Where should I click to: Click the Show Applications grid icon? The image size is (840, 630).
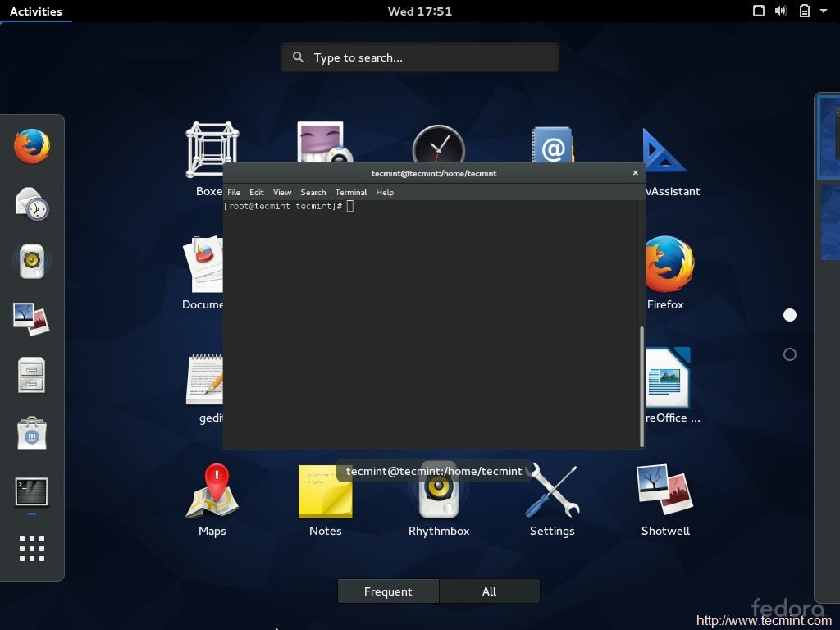tap(31, 549)
